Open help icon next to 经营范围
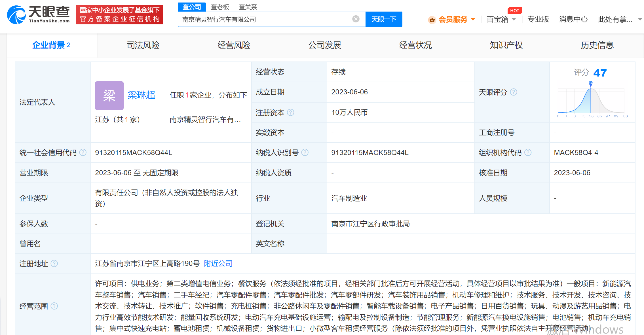The image size is (644, 335). 54,306
